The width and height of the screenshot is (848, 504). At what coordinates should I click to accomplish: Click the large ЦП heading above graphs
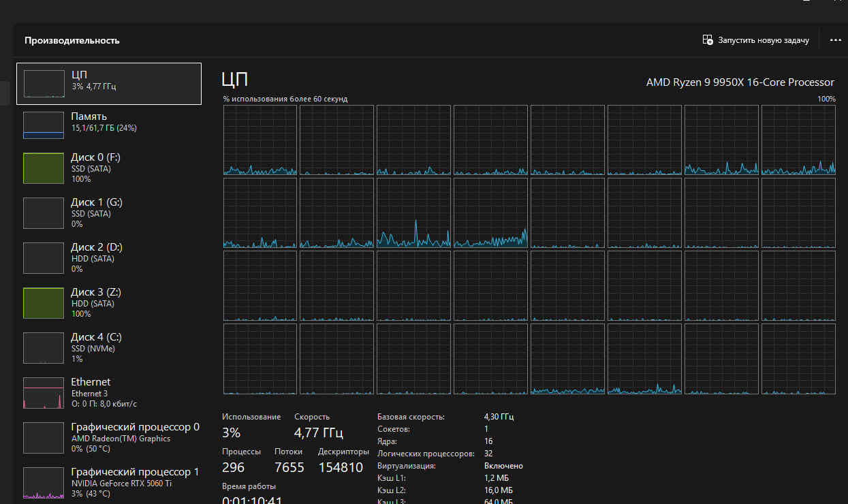tap(235, 80)
